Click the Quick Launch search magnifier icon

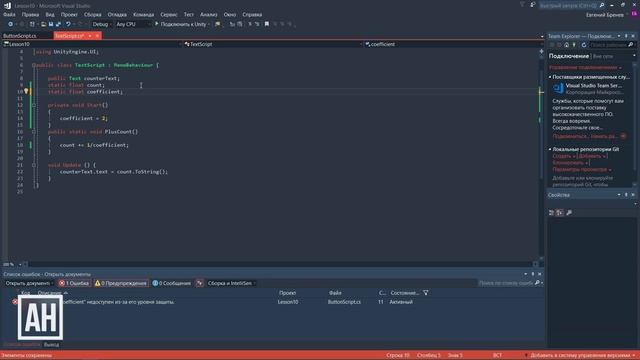coord(602,5)
